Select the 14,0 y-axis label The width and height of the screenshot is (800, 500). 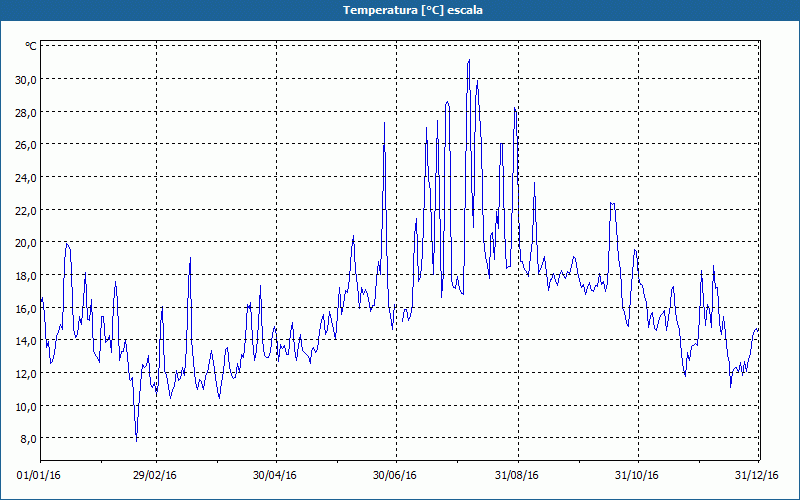click(x=26, y=341)
